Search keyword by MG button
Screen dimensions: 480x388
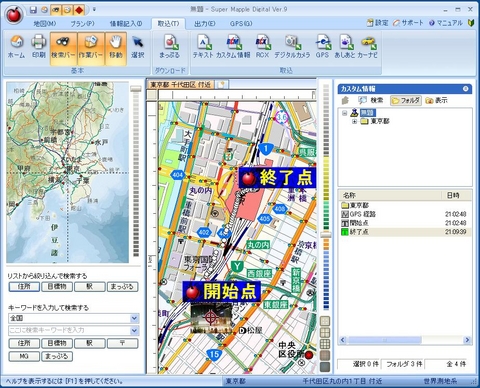pyautogui.click(x=24, y=356)
